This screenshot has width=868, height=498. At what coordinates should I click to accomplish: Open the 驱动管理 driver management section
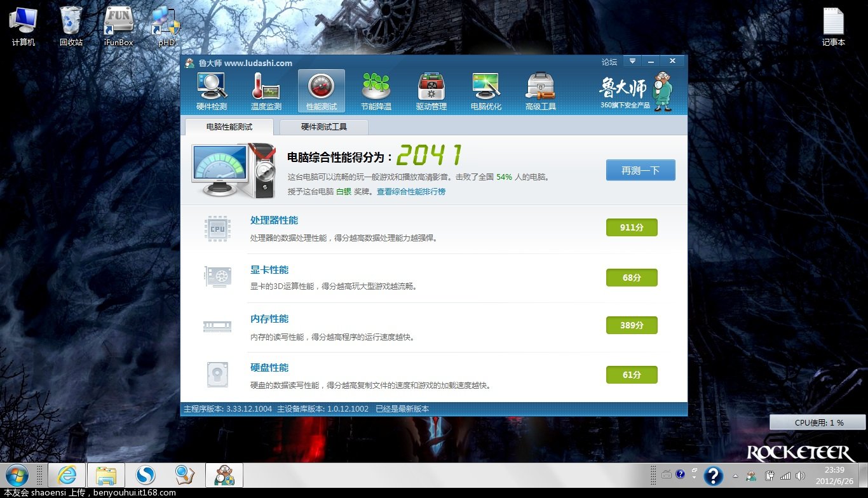[431, 91]
